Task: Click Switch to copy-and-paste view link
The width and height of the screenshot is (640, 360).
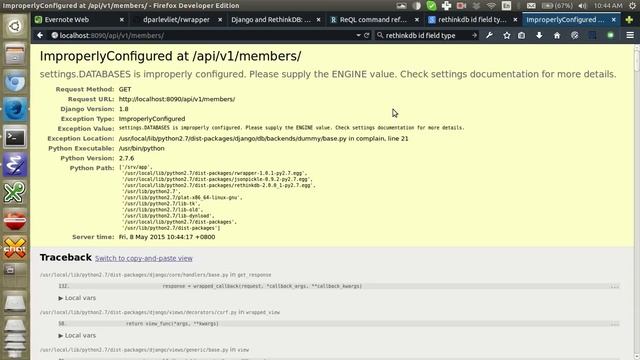Action: coord(144,258)
